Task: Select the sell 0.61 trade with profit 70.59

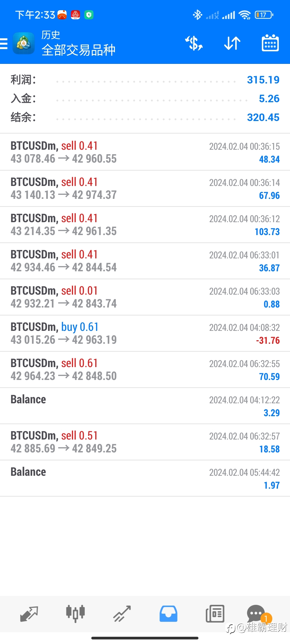Action: pos(145,370)
